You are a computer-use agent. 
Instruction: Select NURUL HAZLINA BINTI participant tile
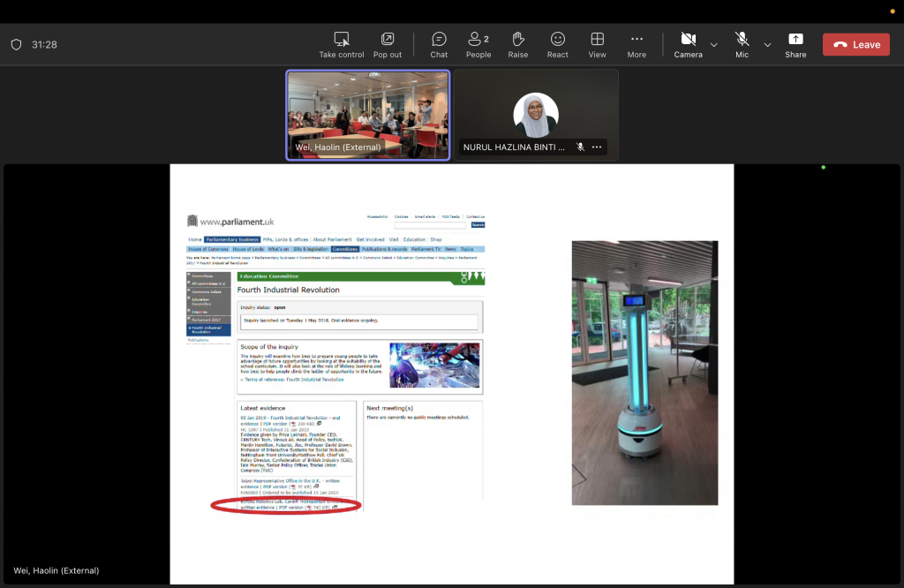(536, 115)
